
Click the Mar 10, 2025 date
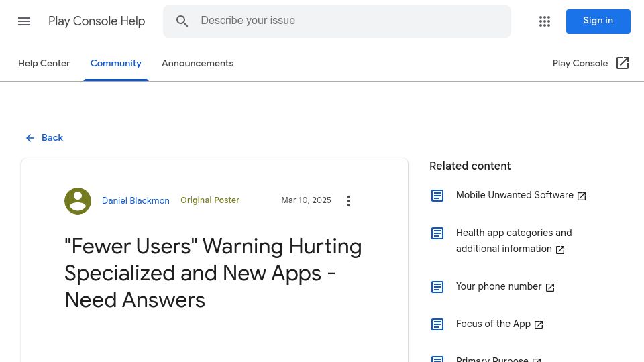click(x=306, y=200)
